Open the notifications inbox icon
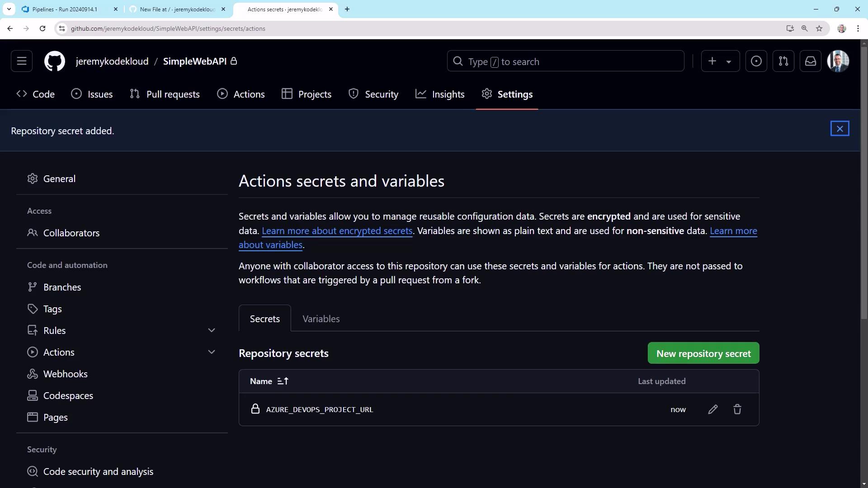The width and height of the screenshot is (868, 488). [x=810, y=61]
